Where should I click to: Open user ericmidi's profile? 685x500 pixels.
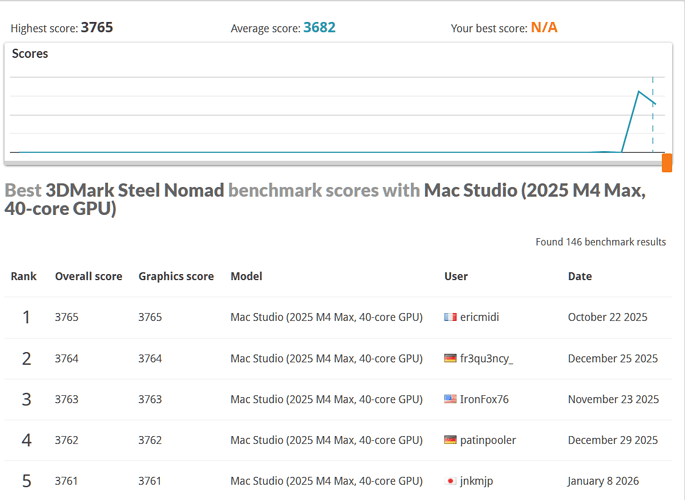coord(479,317)
